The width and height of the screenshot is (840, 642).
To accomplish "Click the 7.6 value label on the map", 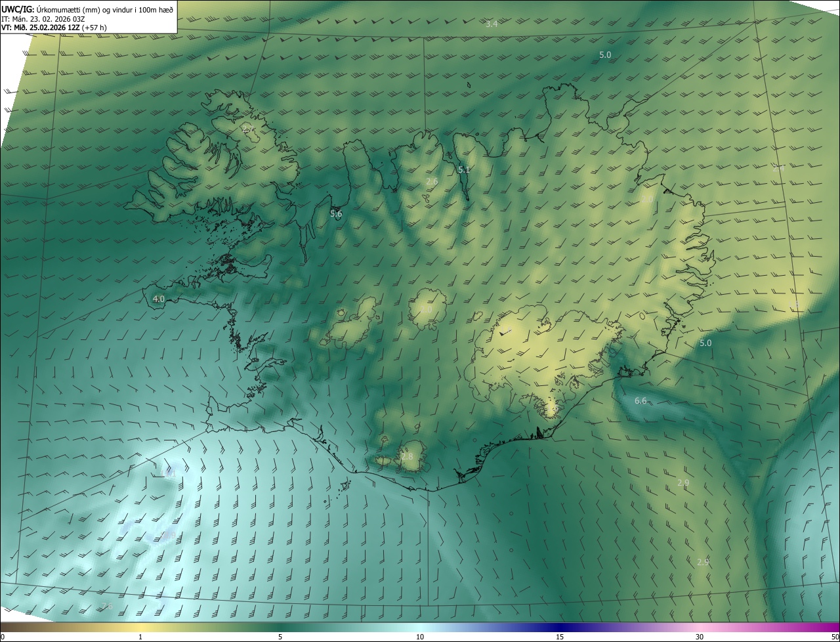I will pos(106,605).
